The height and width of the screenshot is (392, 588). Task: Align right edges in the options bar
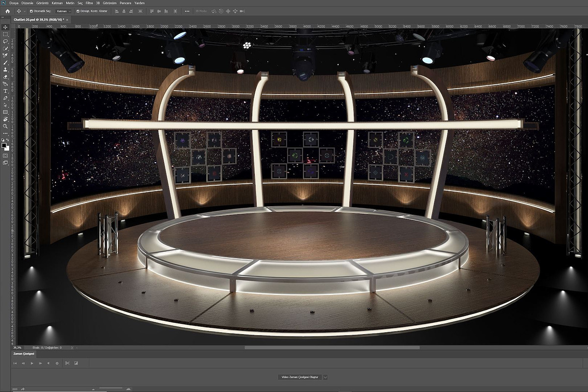click(131, 11)
